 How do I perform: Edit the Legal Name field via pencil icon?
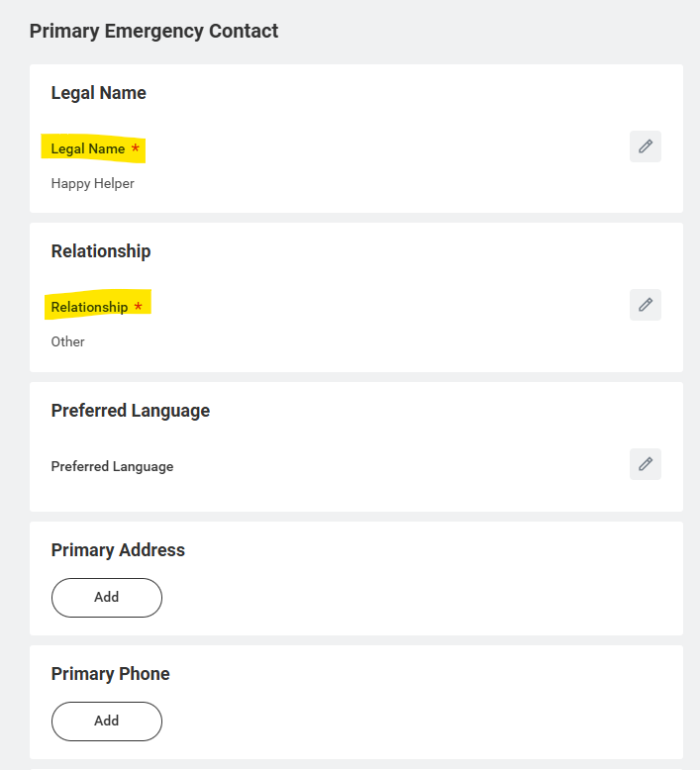[x=646, y=146]
